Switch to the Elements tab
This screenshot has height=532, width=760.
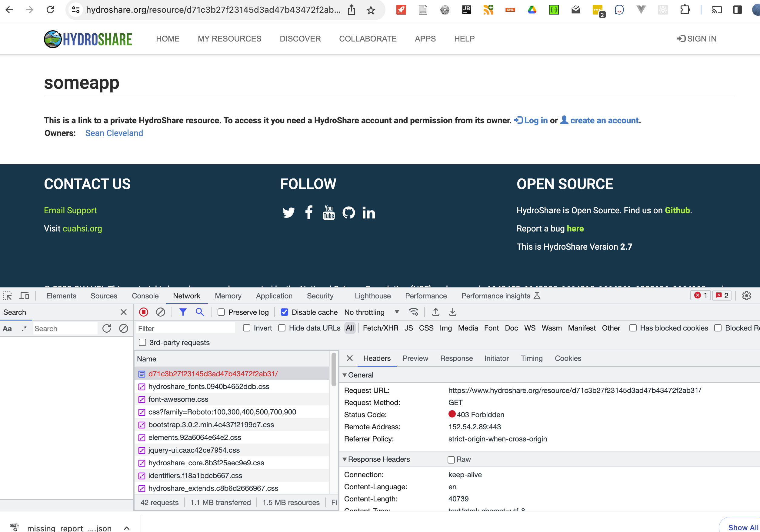[x=61, y=296]
